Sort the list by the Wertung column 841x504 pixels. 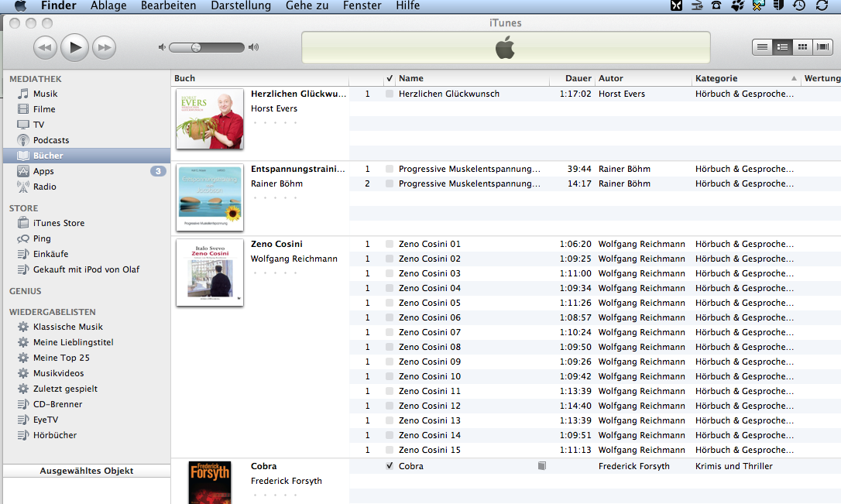click(821, 78)
